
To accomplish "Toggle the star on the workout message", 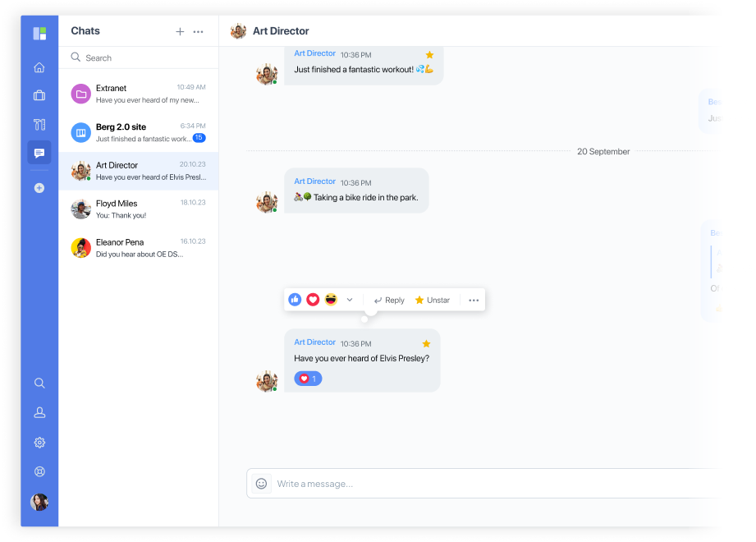I will coord(428,53).
